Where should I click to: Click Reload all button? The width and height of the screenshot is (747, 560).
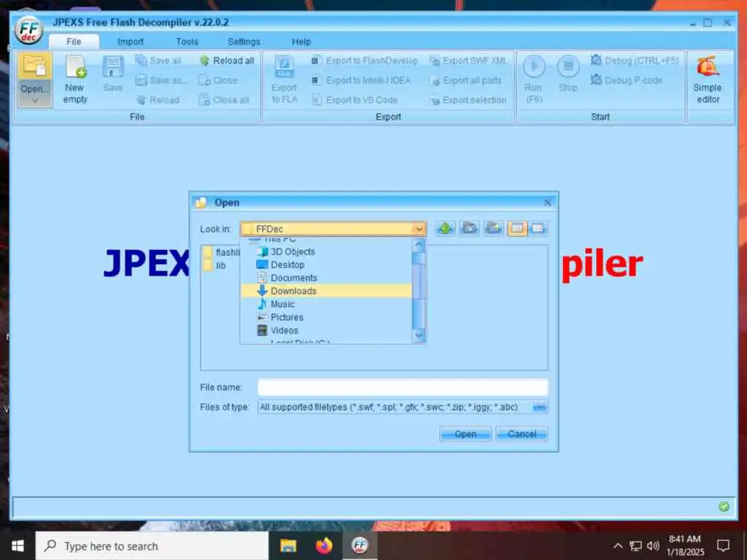pyautogui.click(x=227, y=61)
